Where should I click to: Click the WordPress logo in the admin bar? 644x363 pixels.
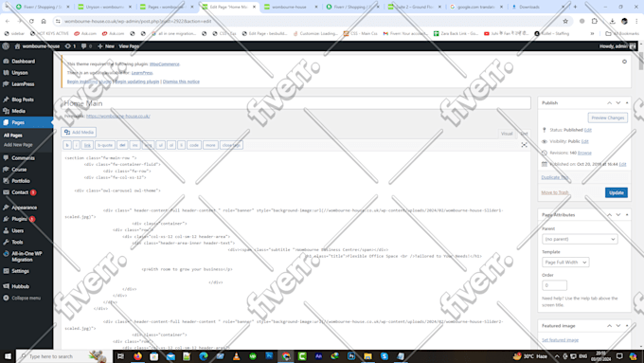coord(6,46)
